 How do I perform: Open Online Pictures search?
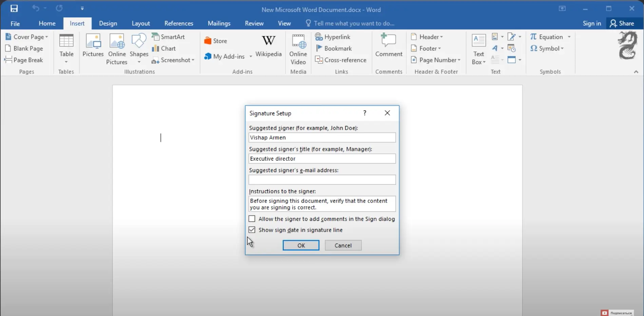(117, 49)
